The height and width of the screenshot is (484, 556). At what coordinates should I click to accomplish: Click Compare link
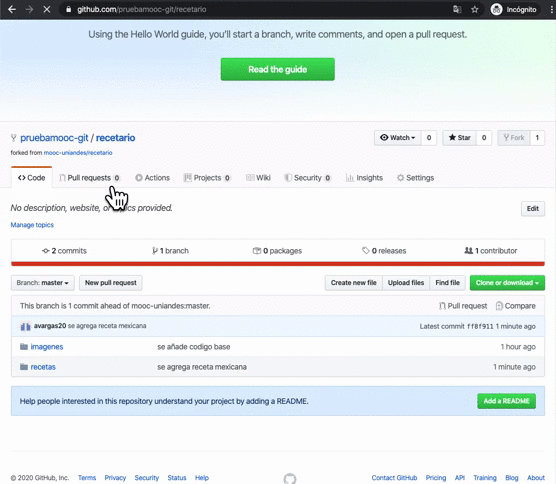pyautogui.click(x=516, y=306)
